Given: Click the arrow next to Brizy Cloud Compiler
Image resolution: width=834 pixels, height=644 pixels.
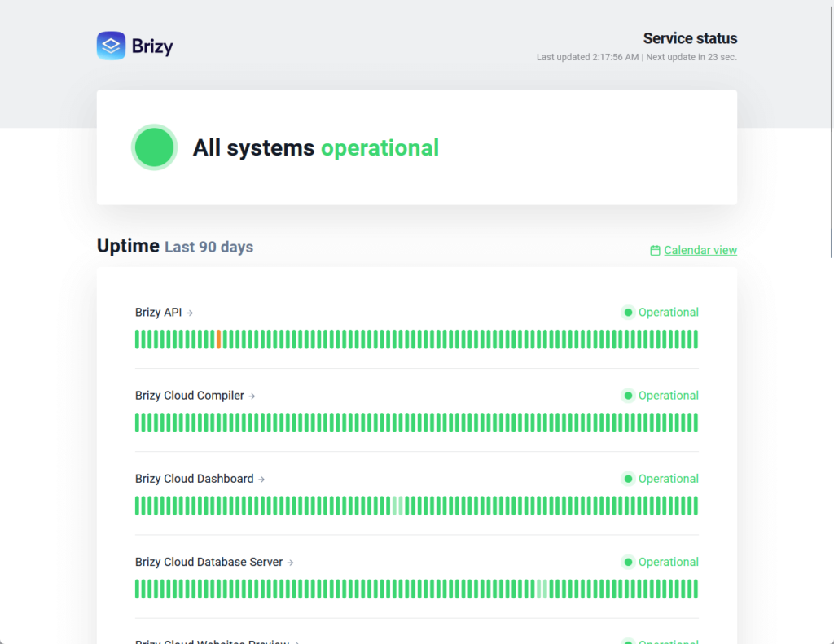Looking at the screenshot, I should (252, 396).
